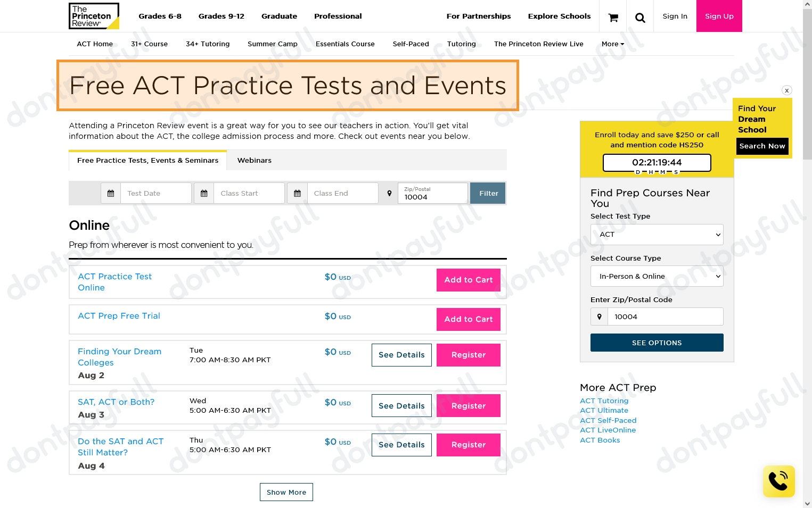Click the Class Start calendar icon

click(x=204, y=193)
